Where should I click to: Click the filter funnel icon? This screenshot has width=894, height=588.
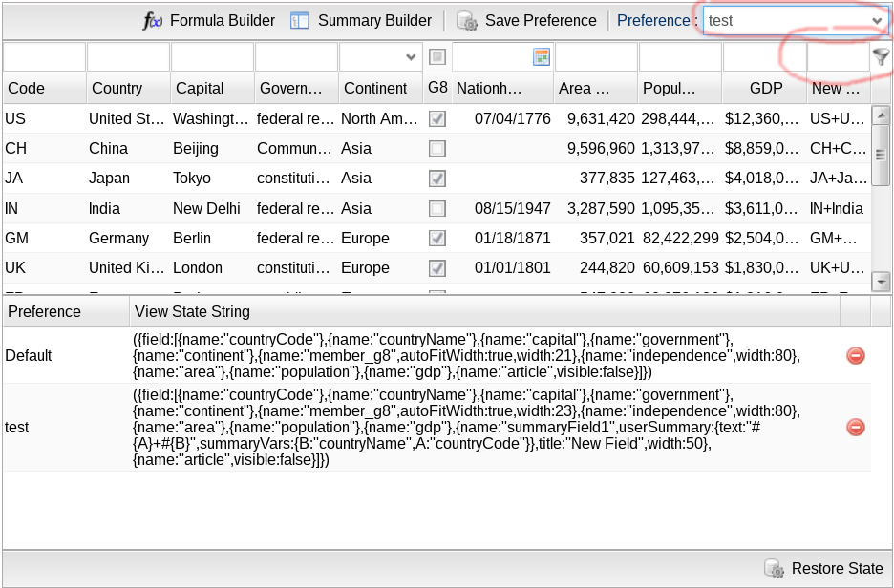[x=881, y=57]
